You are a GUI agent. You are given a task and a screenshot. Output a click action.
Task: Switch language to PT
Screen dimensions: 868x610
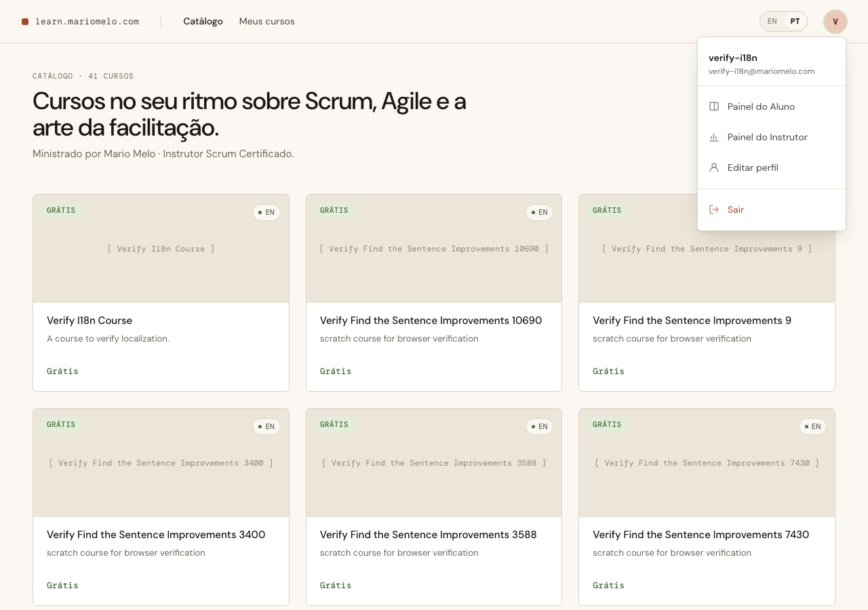click(x=795, y=22)
